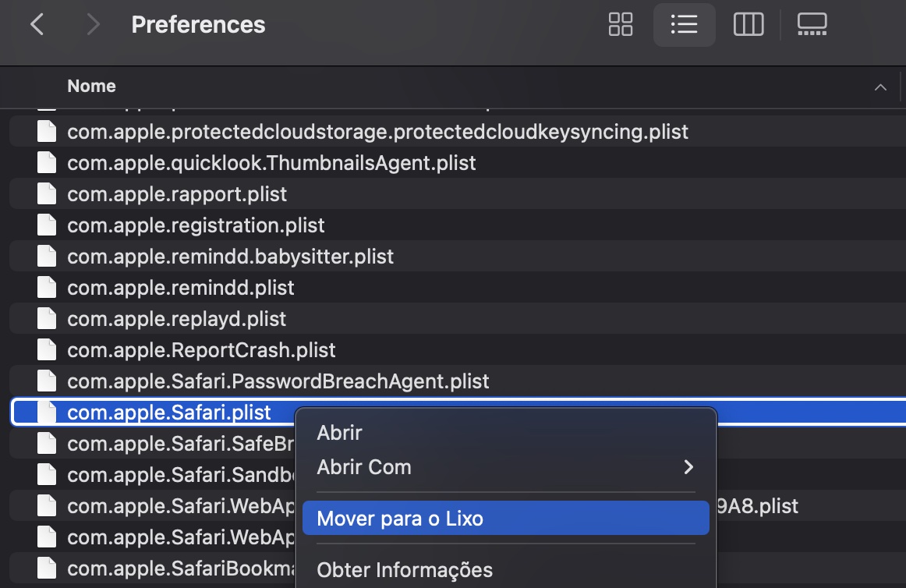Open gallery view mode
This screenshot has width=906, height=588.
coord(812,24)
